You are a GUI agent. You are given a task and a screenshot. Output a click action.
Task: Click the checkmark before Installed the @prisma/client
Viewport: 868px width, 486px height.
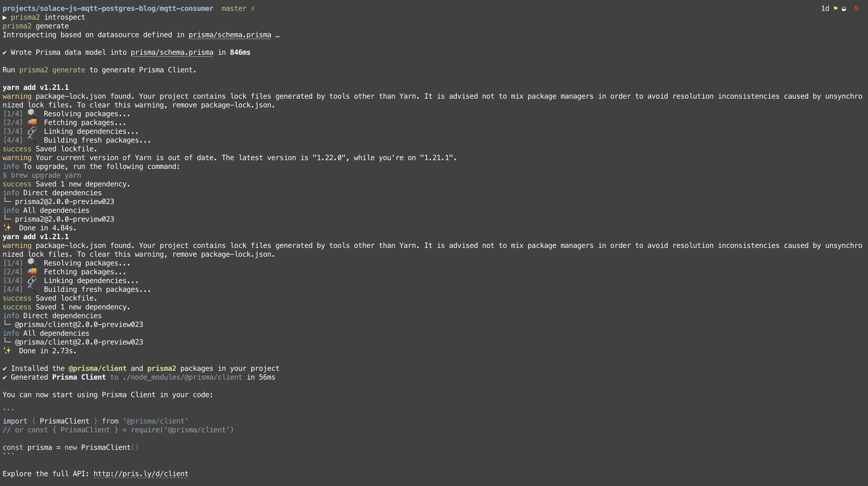pyautogui.click(x=5, y=369)
